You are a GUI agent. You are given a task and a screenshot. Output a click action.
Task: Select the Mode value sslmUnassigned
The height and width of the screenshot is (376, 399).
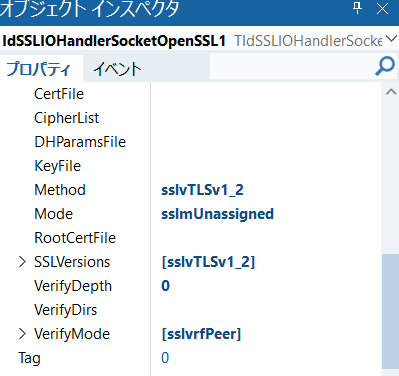pyautogui.click(x=217, y=214)
